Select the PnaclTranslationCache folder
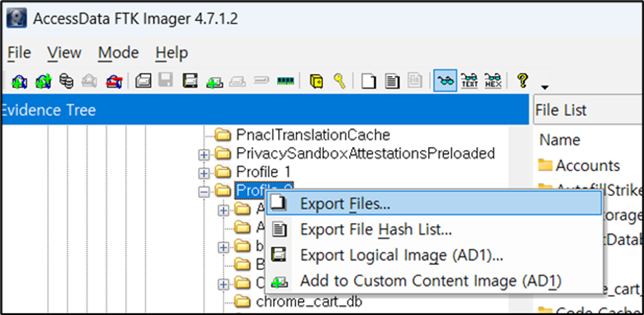The width and height of the screenshot is (644, 315). click(x=313, y=135)
